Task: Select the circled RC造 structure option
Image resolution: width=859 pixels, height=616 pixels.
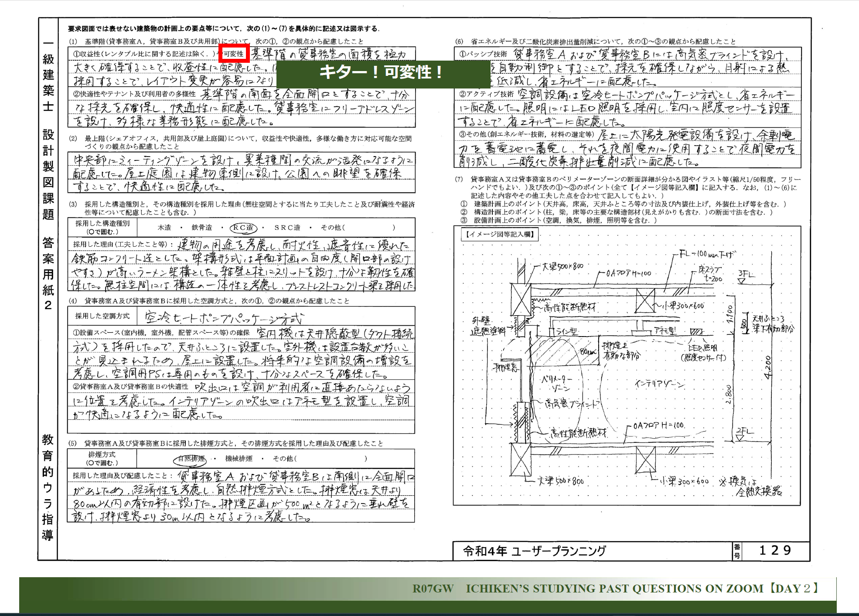Action: (x=243, y=228)
